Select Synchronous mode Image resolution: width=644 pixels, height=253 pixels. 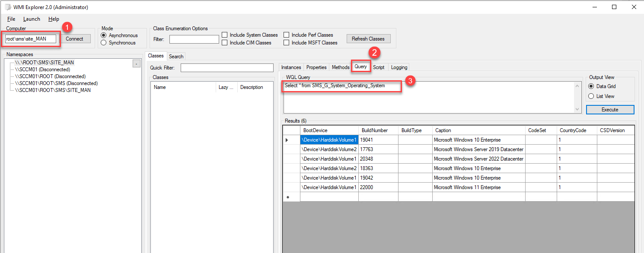(103, 42)
